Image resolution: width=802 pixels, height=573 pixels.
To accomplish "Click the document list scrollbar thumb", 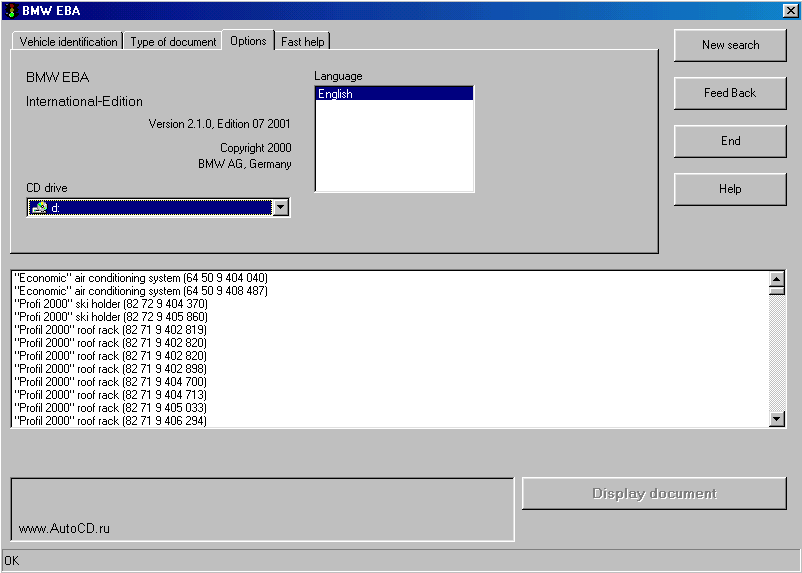I will point(776,290).
